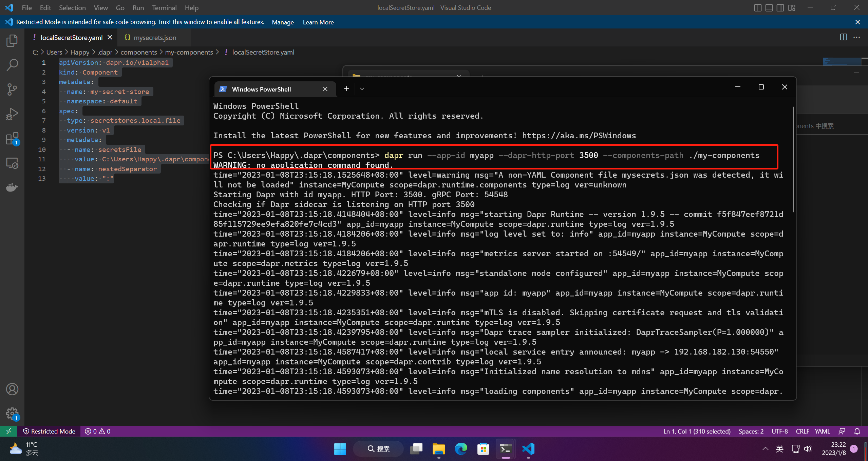Click the Learn More link

click(x=318, y=22)
